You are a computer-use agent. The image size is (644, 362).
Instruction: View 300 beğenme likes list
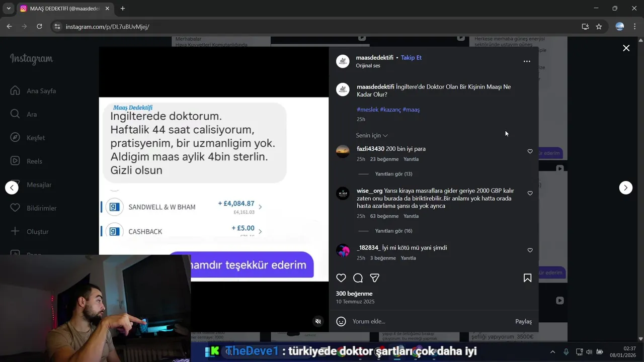pos(354,294)
